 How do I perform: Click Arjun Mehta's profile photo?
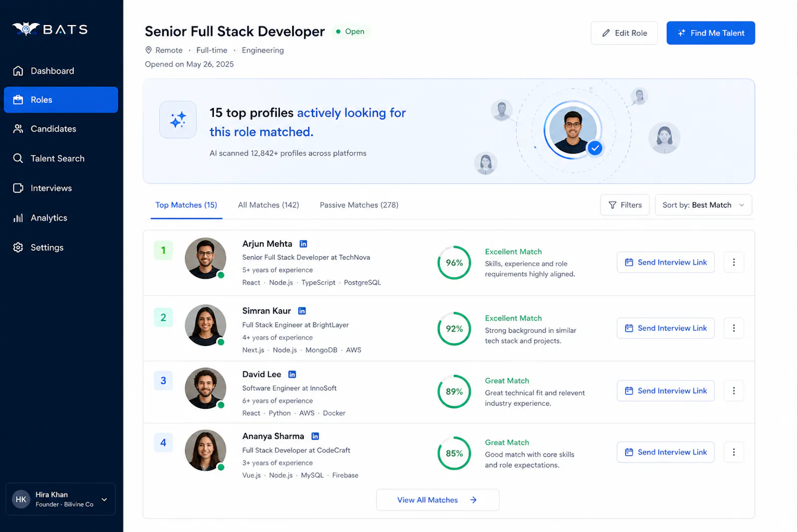tap(205, 258)
